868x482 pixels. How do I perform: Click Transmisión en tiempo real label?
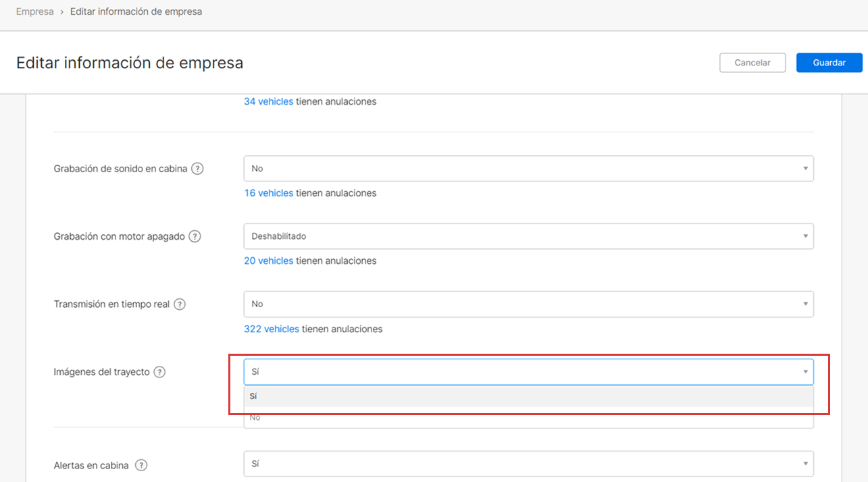(111, 304)
